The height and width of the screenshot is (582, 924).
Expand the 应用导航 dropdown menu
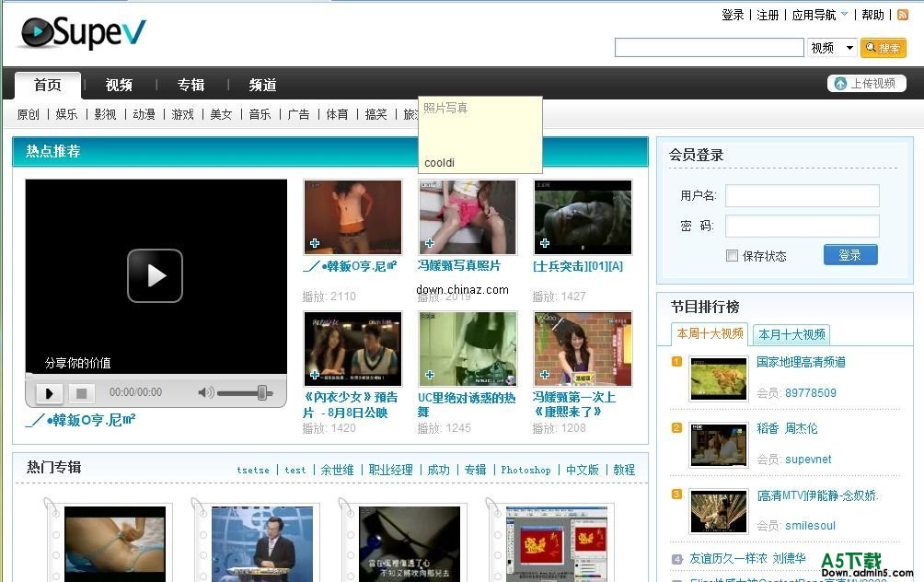pos(820,15)
